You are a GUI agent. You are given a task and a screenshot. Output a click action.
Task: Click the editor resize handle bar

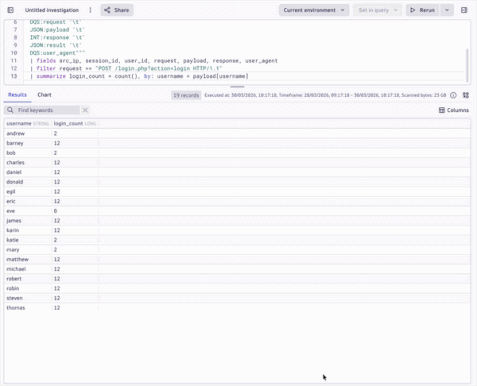[x=237, y=87]
